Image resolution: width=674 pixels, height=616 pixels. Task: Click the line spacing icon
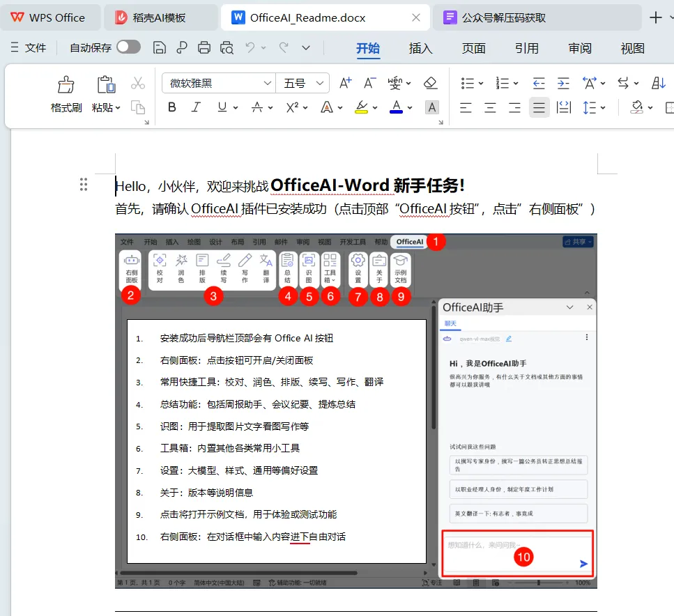590,107
